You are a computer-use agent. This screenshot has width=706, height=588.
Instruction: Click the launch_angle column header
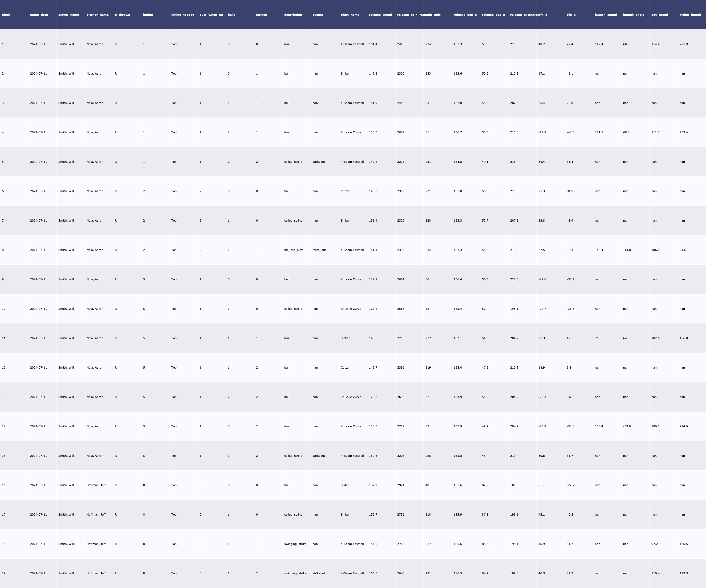633,15
